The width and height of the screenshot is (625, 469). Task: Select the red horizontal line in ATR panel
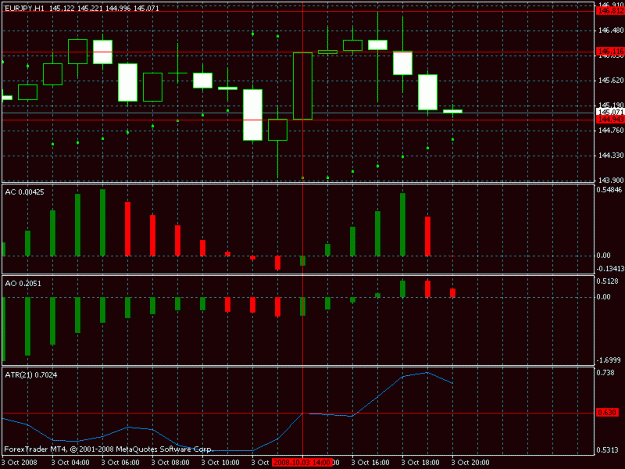(298, 413)
